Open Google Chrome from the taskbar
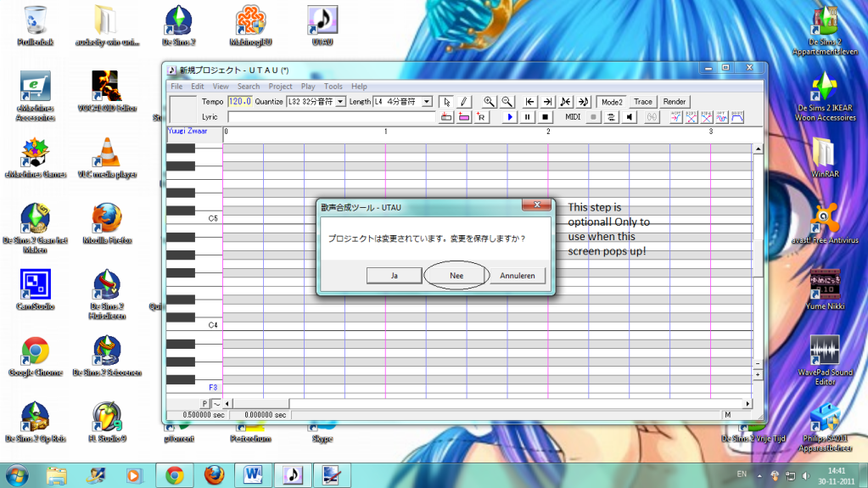 point(175,474)
